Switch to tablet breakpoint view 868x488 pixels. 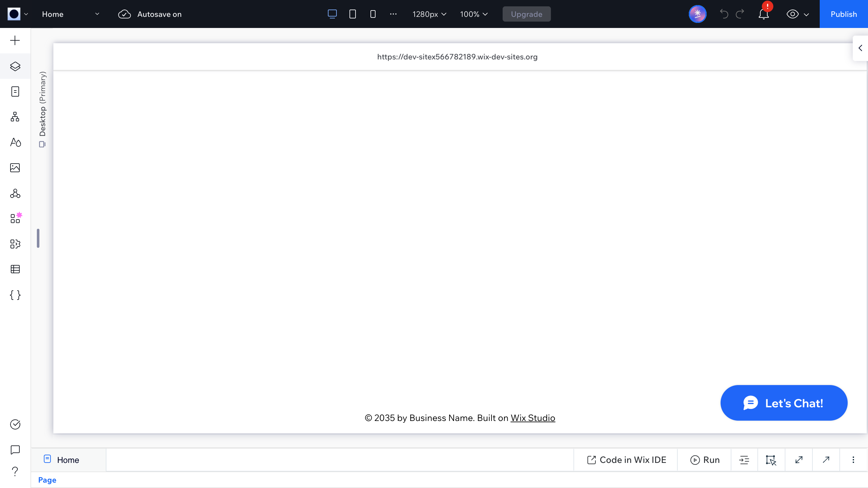click(352, 14)
